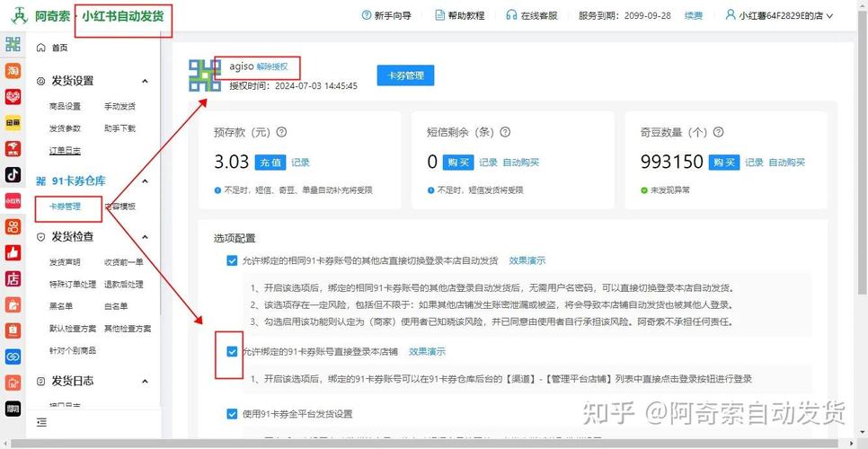Screen dimensions: 868x449
Task: Click the question mark beside 预存款
Action: [281, 131]
